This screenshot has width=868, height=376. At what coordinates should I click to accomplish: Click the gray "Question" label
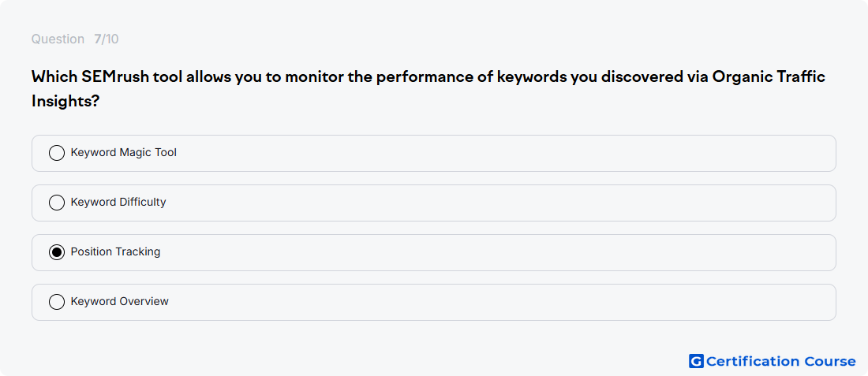coord(58,39)
